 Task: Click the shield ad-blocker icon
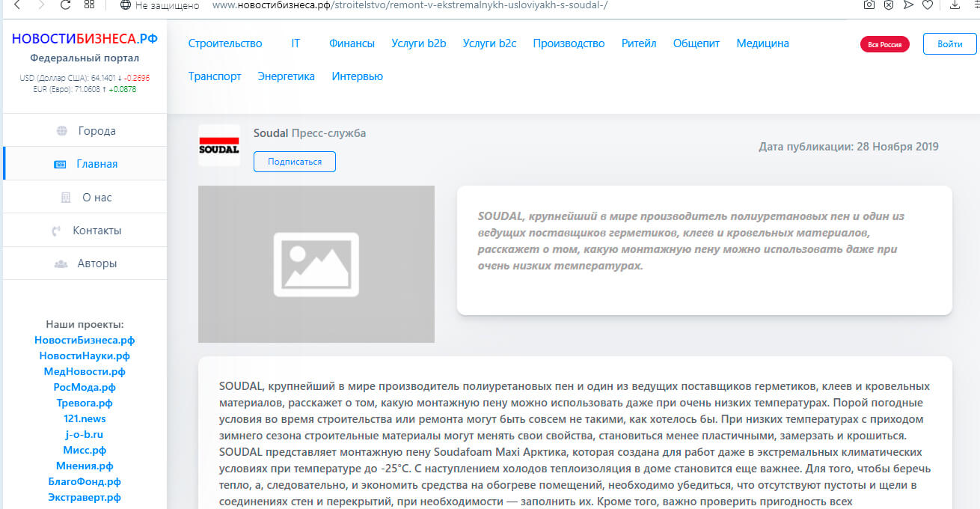888,4
